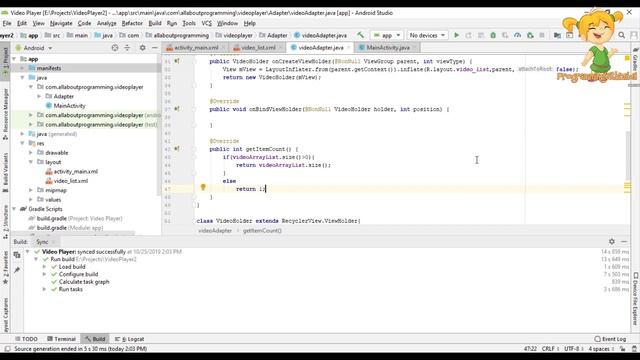Screen dimensions: 640x360
Task: Collapse all nodes using Project panel collapse icon
Action: coord(127,48)
